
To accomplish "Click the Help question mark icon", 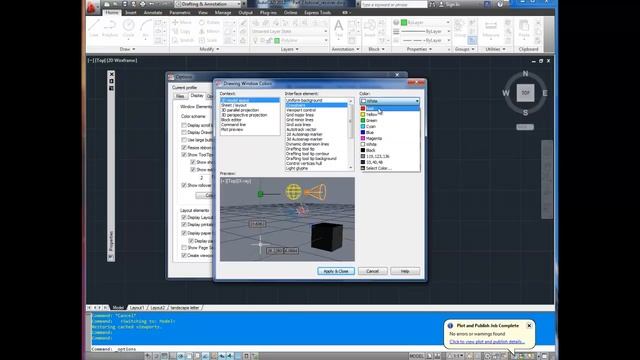I will (500, 4).
